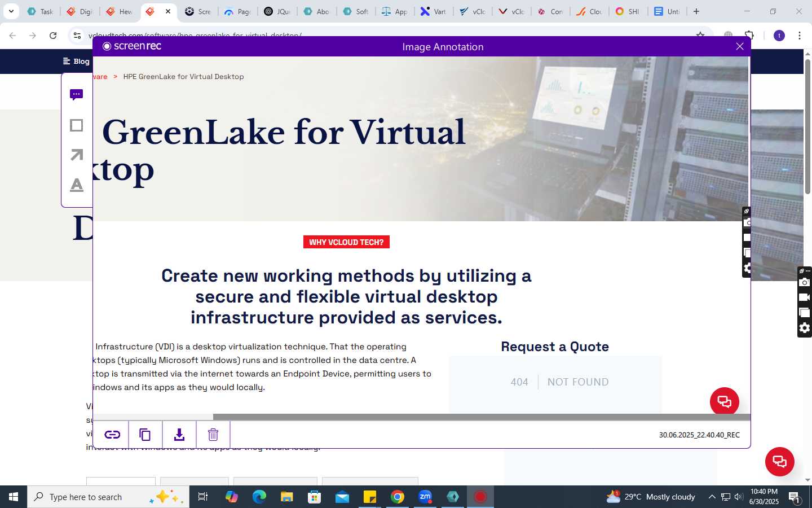Click the page scrollbar down arrow
The image size is (812, 508).
click(807, 480)
